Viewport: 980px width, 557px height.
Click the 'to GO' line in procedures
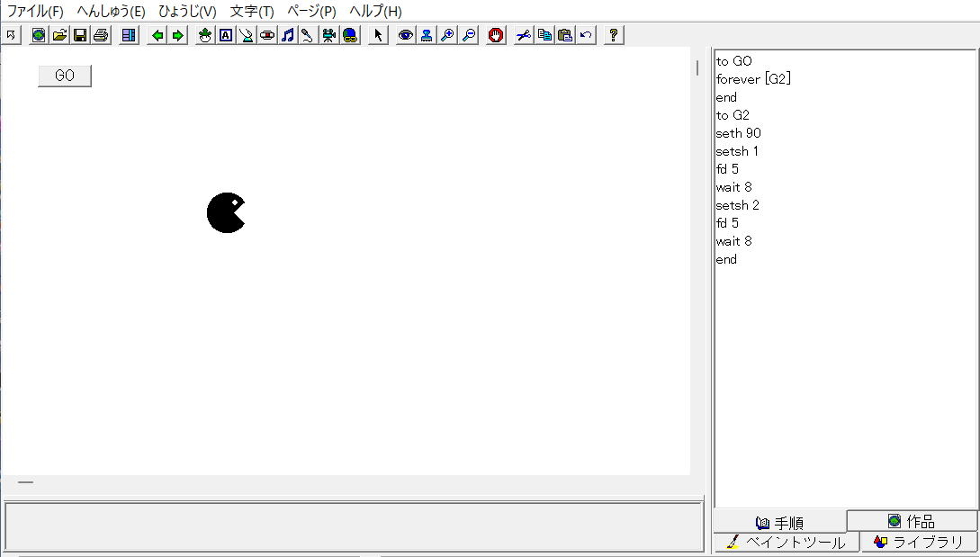[733, 61]
